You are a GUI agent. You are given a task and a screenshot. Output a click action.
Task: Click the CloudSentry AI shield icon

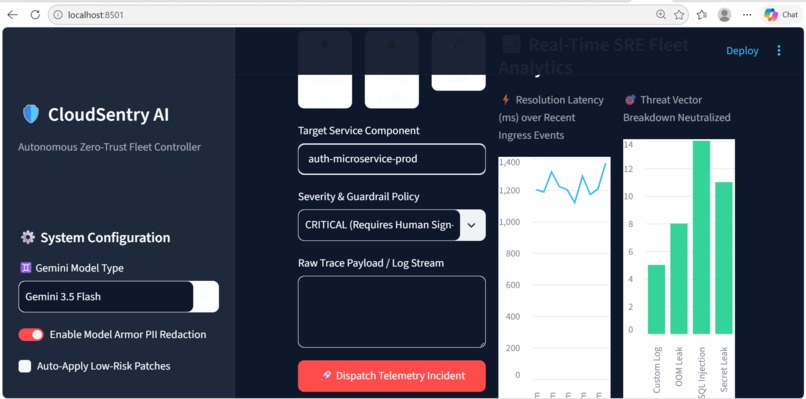coord(31,114)
